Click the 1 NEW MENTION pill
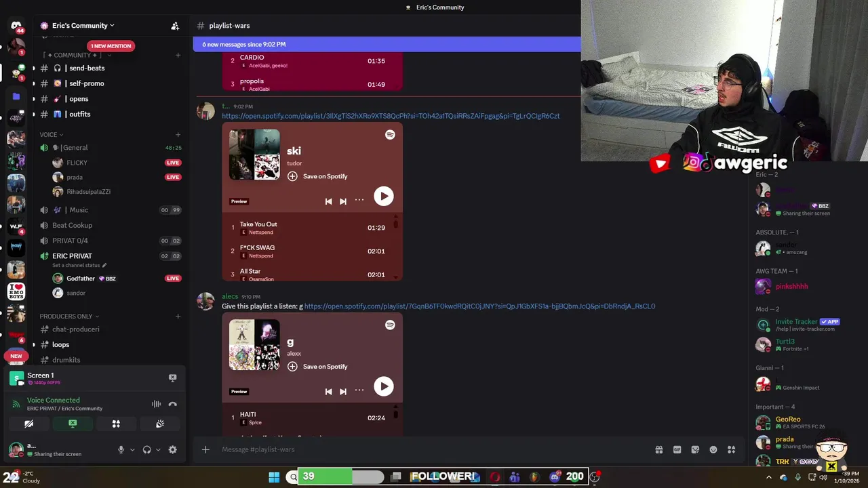The height and width of the screenshot is (488, 868). coord(111,46)
